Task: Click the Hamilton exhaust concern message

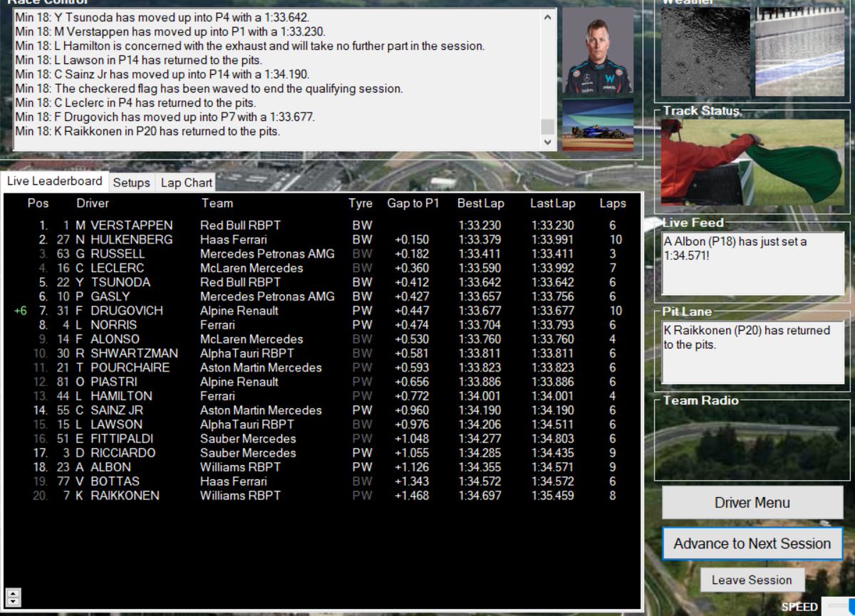Action: (x=249, y=46)
